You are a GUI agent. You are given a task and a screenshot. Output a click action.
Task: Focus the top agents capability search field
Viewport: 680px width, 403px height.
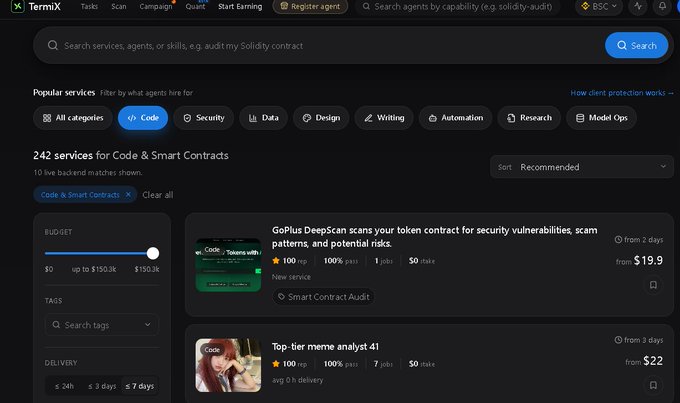[458, 7]
